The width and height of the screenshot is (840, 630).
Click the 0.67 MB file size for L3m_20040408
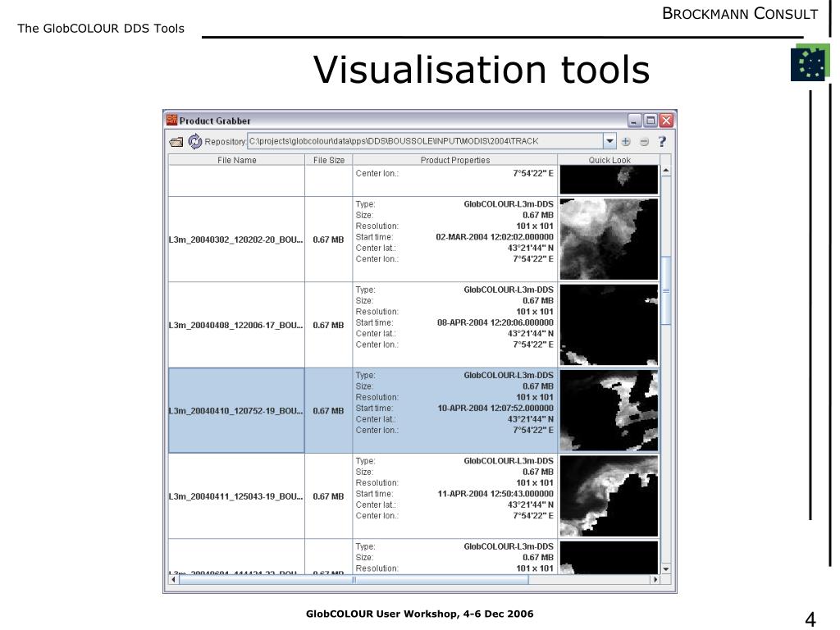(x=328, y=325)
